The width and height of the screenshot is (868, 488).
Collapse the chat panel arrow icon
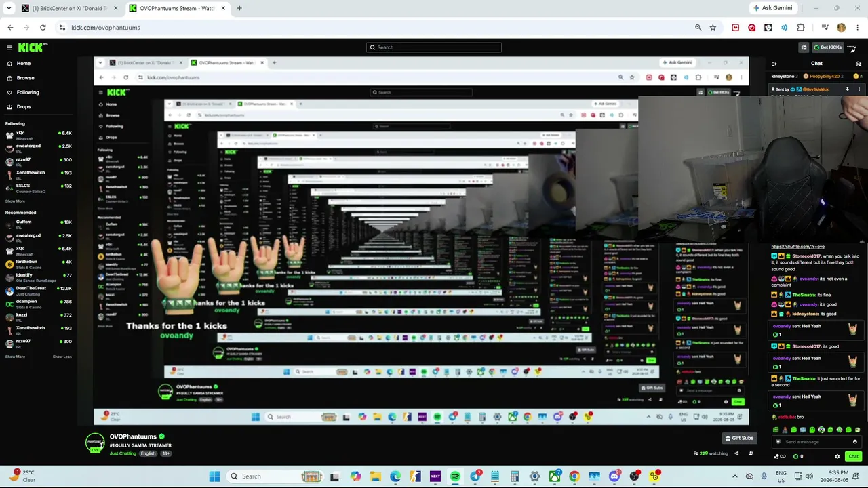[774, 64]
